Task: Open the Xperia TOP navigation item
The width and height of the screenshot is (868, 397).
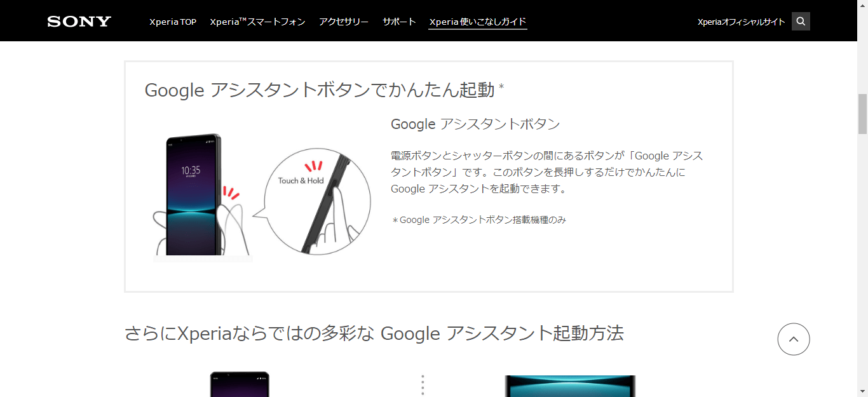Action: [x=172, y=21]
